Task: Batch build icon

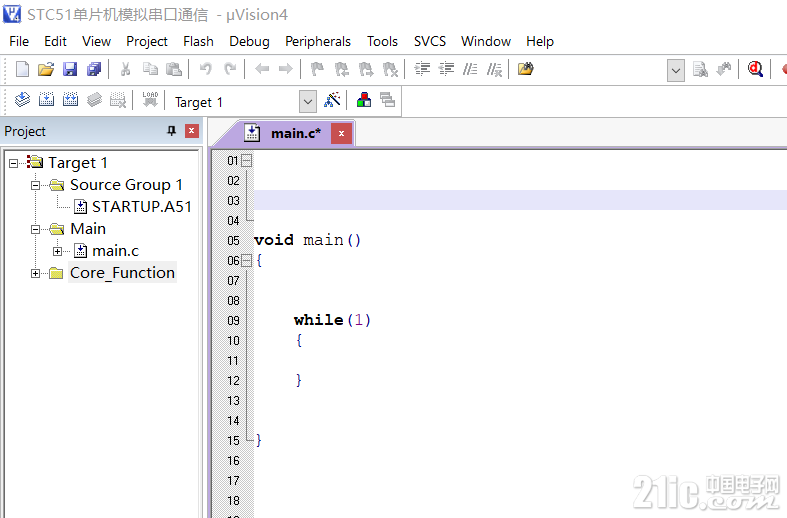Action: coord(94,100)
